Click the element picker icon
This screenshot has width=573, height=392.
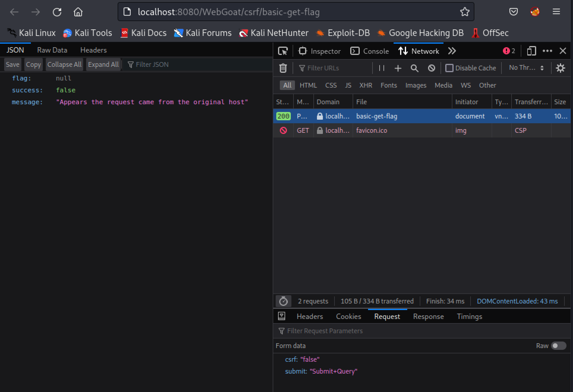click(283, 51)
